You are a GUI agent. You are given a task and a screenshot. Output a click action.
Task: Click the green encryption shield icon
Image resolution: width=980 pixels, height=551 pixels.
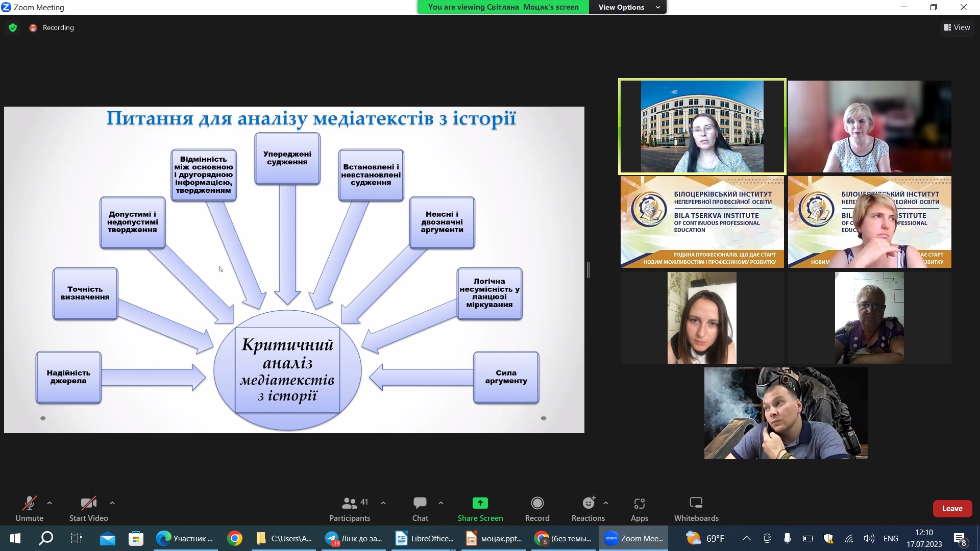click(x=13, y=28)
